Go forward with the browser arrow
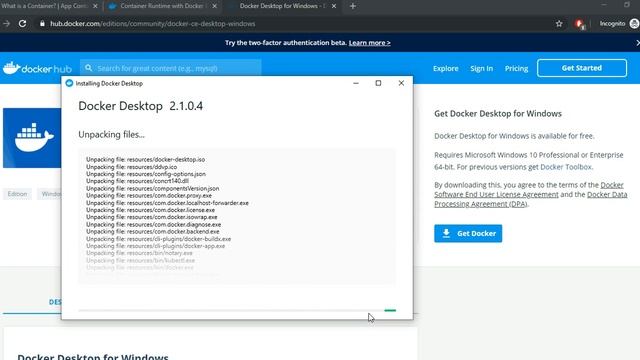 (x=7, y=24)
